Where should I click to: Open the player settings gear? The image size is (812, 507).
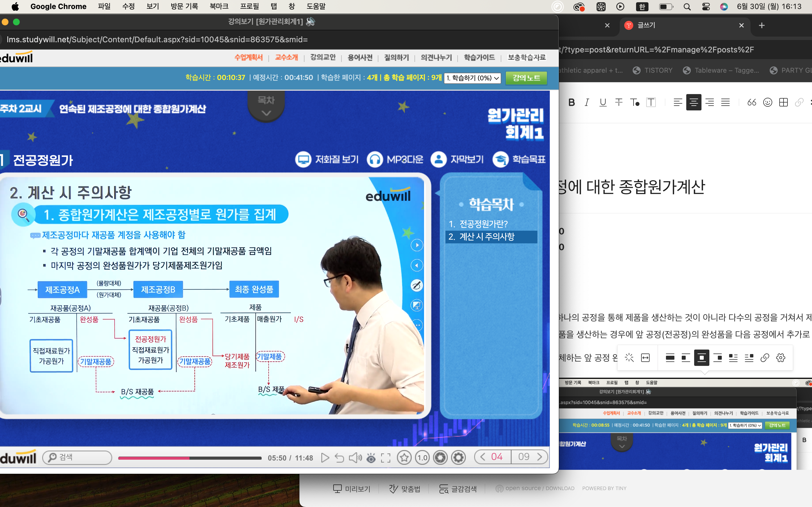coord(458,457)
